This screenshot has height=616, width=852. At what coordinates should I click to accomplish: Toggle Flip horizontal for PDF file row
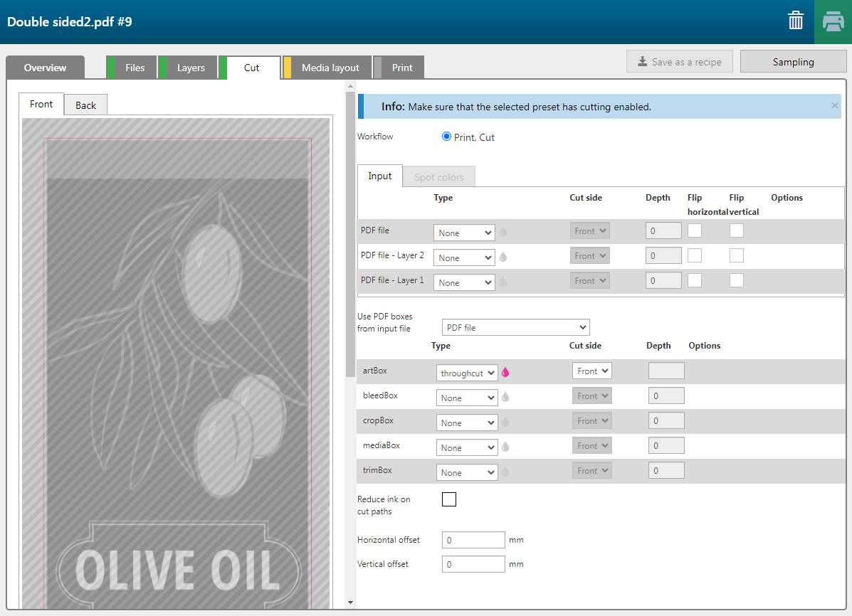click(695, 230)
